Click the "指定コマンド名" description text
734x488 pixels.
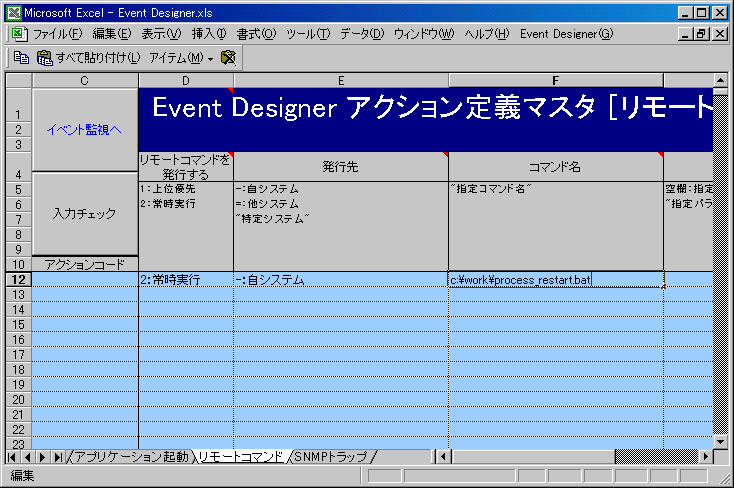click(x=491, y=189)
